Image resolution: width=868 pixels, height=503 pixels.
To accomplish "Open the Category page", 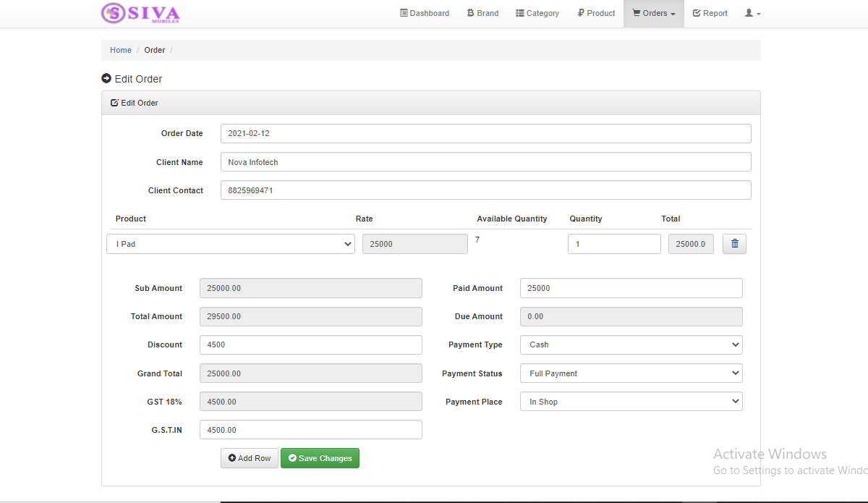I will (x=537, y=13).
